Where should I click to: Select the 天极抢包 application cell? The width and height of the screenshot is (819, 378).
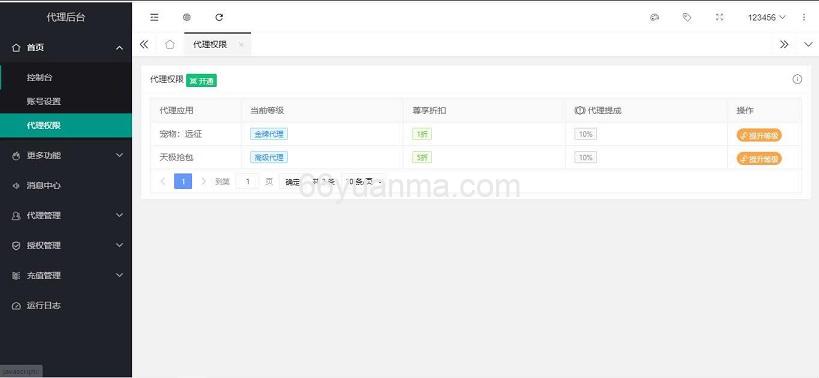pyautogui.click(x=196, y=157)
